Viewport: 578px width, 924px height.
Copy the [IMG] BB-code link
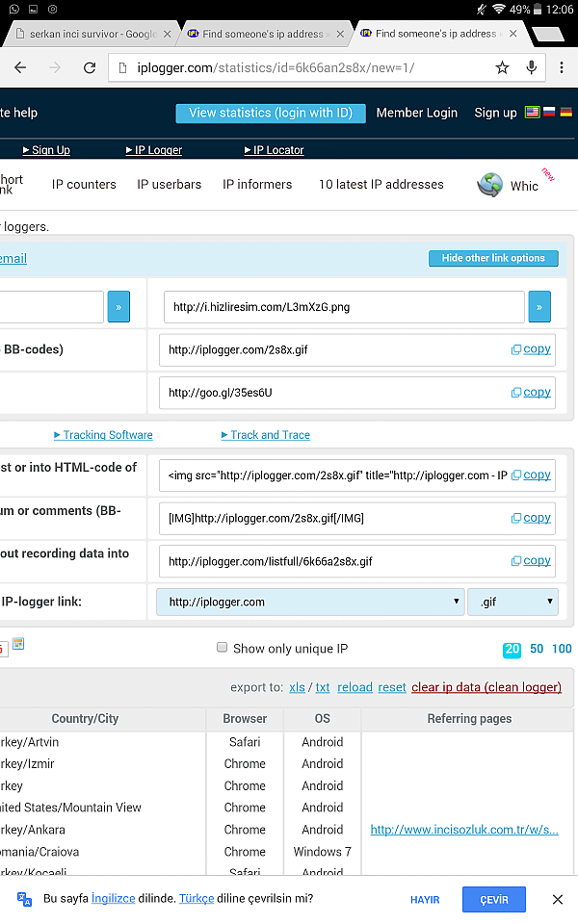[x=532, y=518]
